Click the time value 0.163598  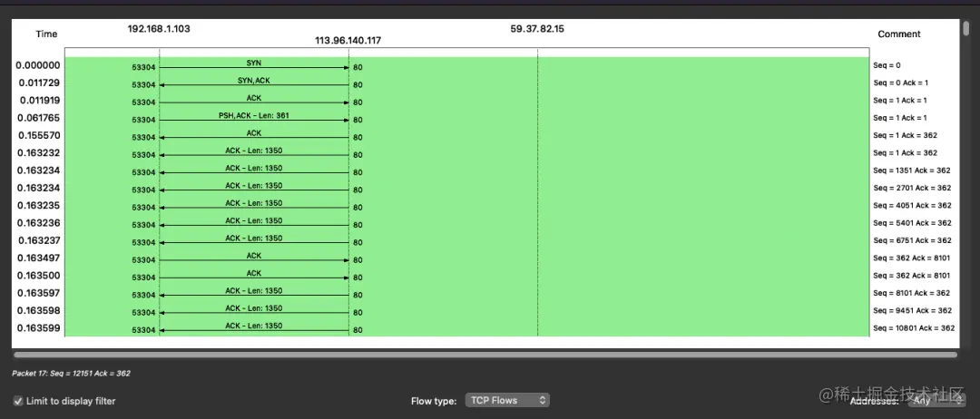[x=39, y=310]
